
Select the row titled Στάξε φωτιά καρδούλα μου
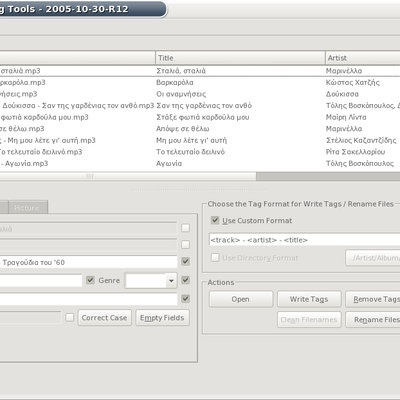click(200, 117)
